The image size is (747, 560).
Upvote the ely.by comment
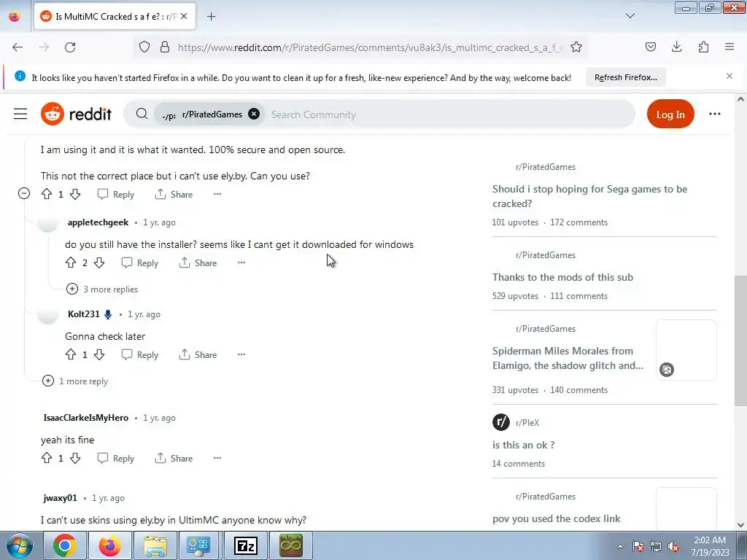47,194
